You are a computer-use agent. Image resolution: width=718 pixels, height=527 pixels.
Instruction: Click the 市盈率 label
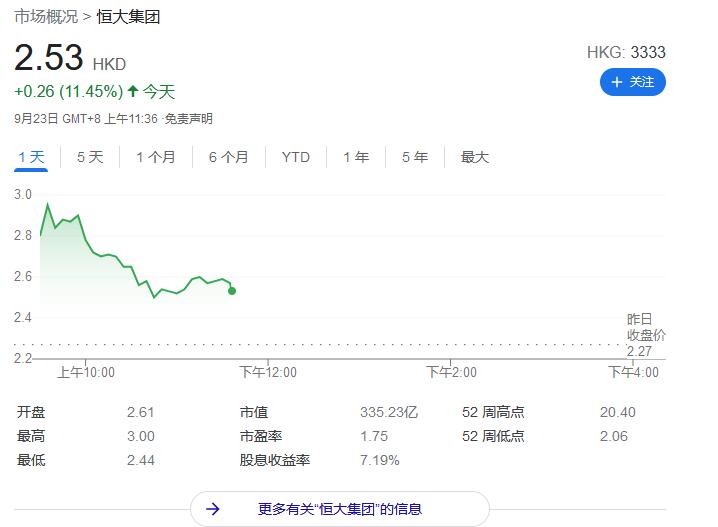tap(261, 436)
